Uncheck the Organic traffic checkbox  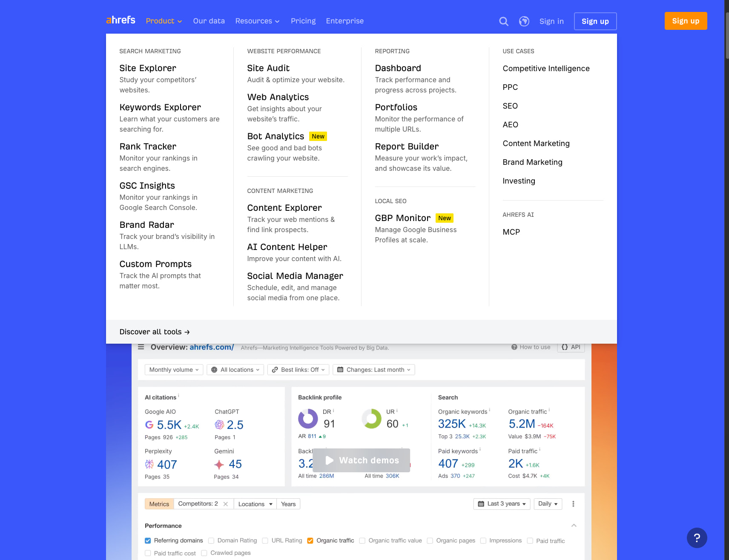pyautogui.click(x=310, y=541)
